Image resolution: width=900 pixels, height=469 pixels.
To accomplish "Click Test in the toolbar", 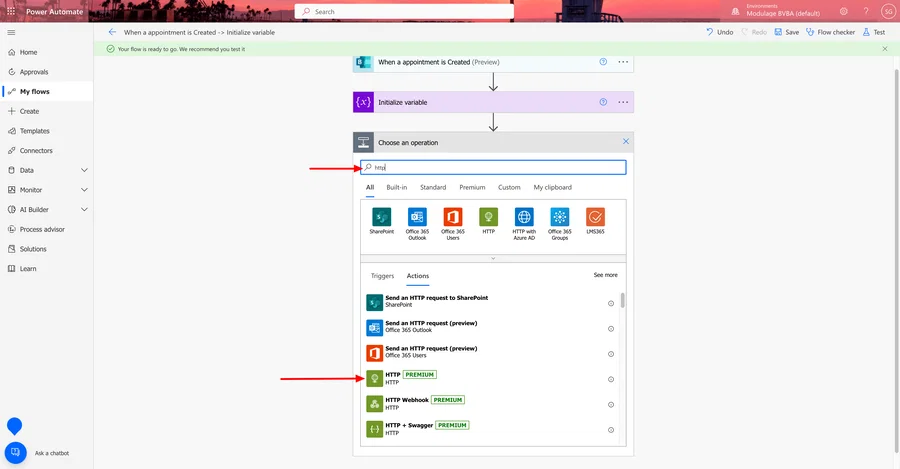I will (874, 32).
